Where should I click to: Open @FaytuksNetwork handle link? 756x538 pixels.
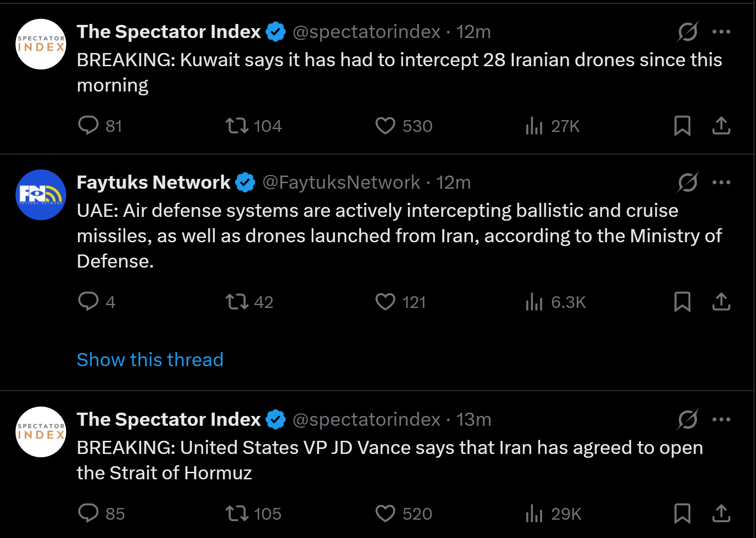(x=341, y=183)
